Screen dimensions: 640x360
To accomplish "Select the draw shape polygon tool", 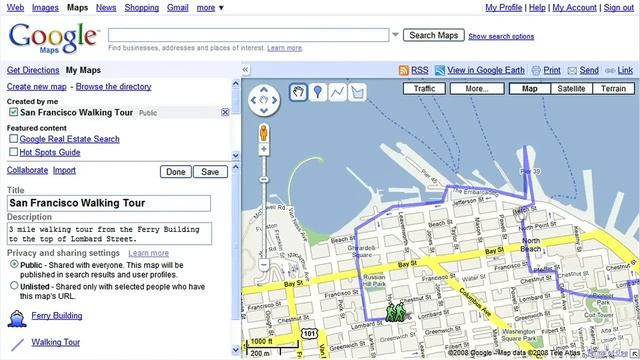I will coord(357,92).
